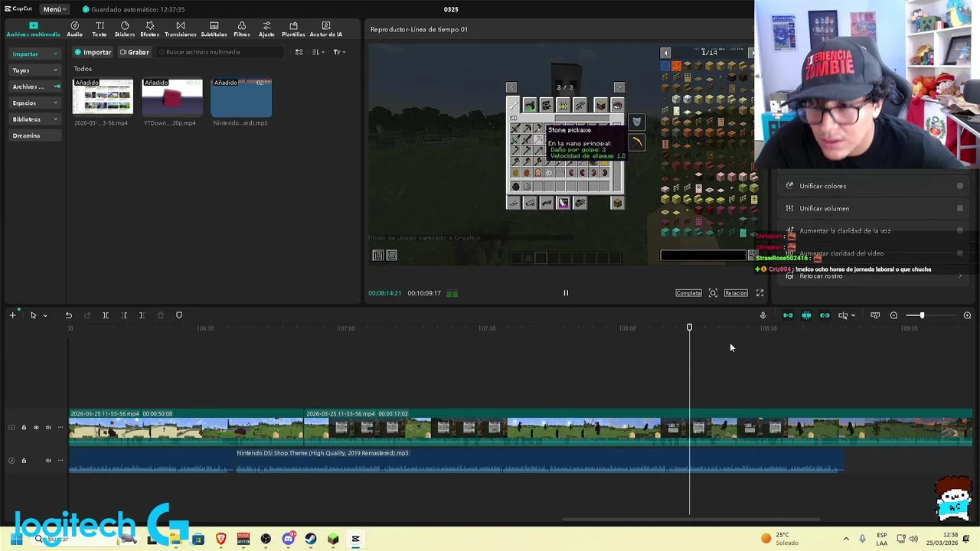This screenshot has height=551, width=980.
Task: Click the Relación aspect ratio button
Action: (x=736, y=293)
